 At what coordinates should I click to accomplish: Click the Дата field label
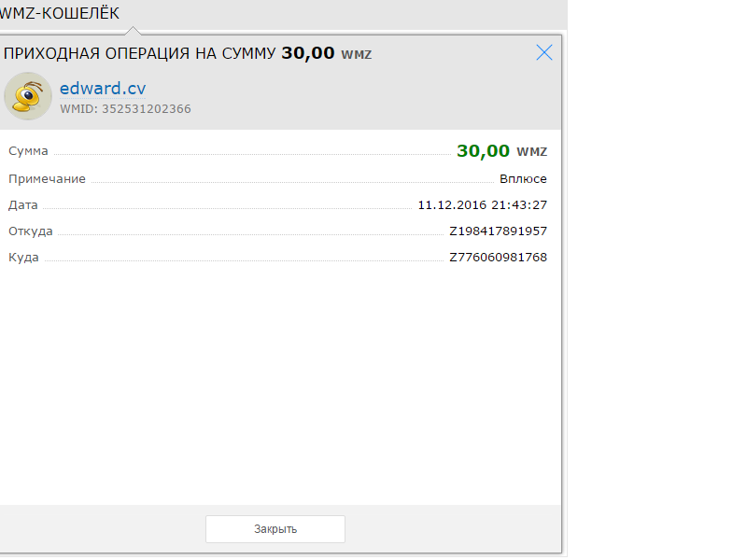coord(22,205)
